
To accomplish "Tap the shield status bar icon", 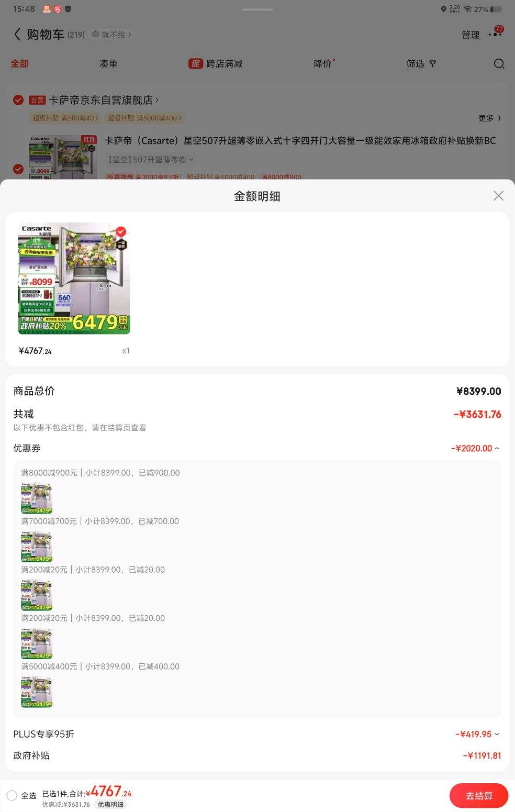I will [68, 9].
